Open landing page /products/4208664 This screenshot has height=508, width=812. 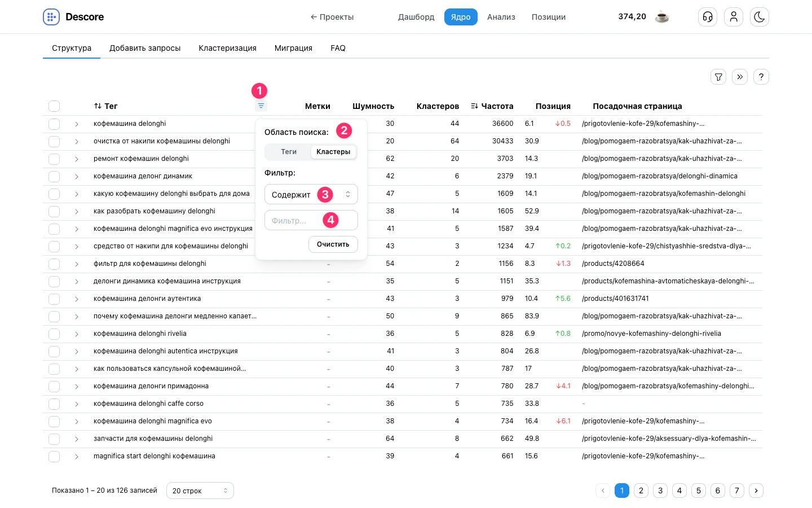click(613, 264)
